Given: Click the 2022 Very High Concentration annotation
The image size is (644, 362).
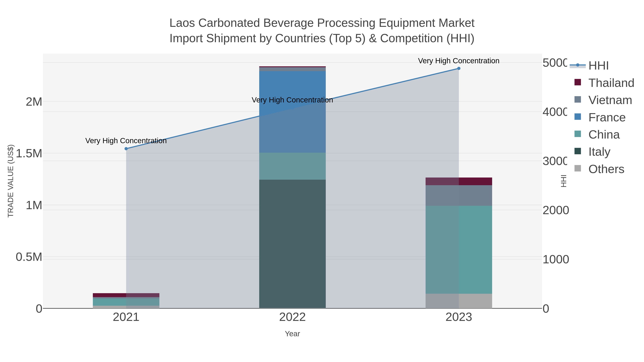Looking at the screenshot, I should [x=292, y=100].
